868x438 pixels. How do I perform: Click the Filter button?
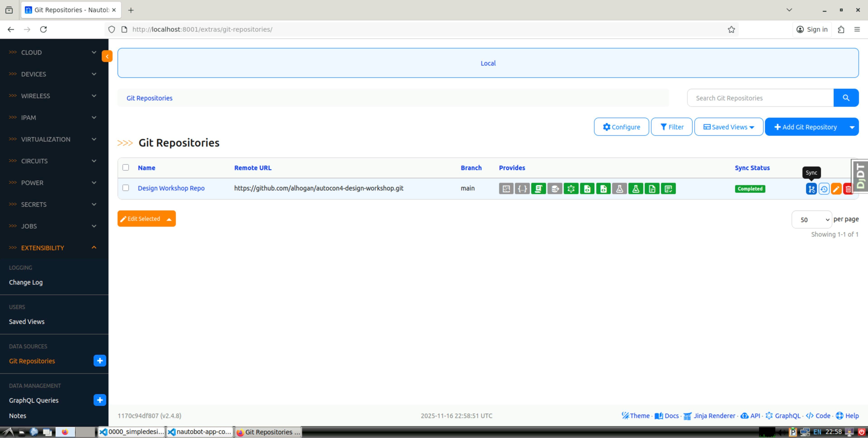coord(672,127)
